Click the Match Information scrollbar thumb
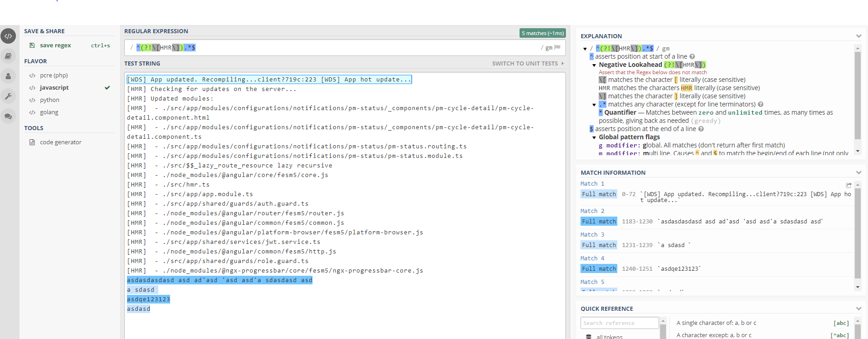 click(x=858, y=233)
